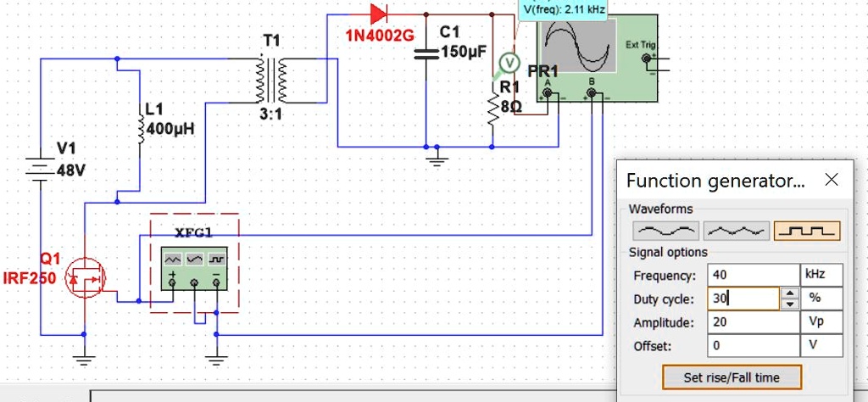This screenshot has height=402, width=868.
Task: Select the oscilloscope instrument display
Action: (x=580, y=46)
